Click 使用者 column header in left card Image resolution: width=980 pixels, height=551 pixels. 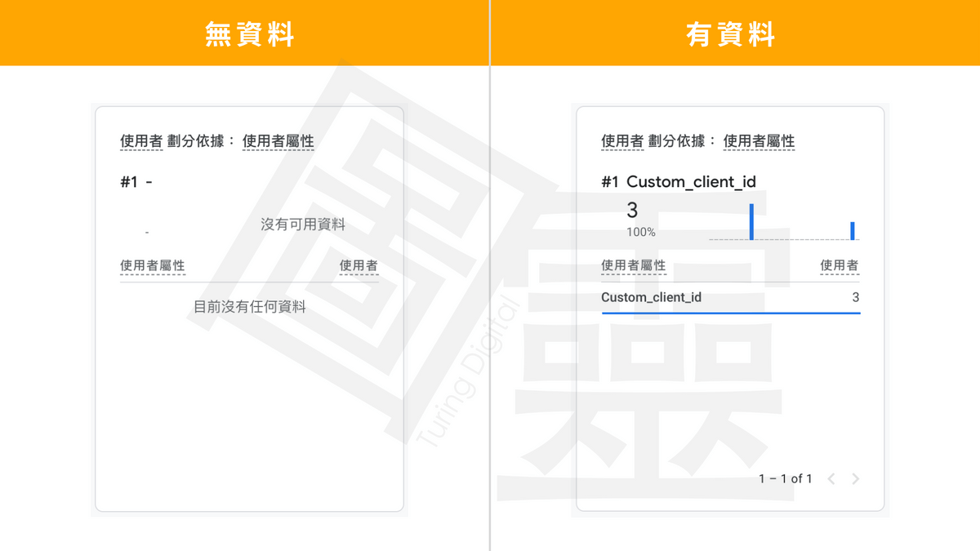tap(359, 266)
